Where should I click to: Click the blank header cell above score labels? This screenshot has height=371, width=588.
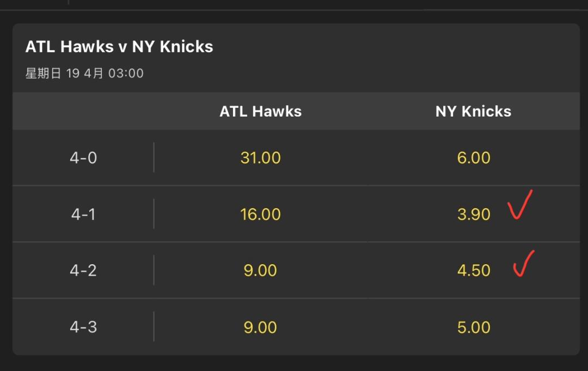(x=83, y=112)
